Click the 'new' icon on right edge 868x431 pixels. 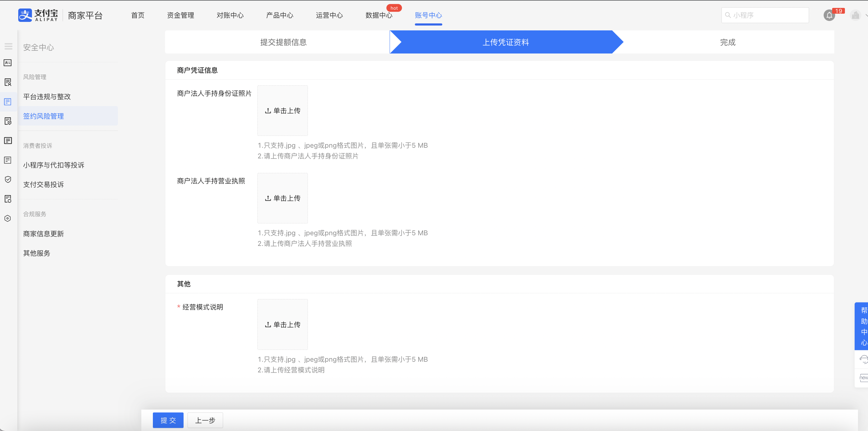click(863, 378)
